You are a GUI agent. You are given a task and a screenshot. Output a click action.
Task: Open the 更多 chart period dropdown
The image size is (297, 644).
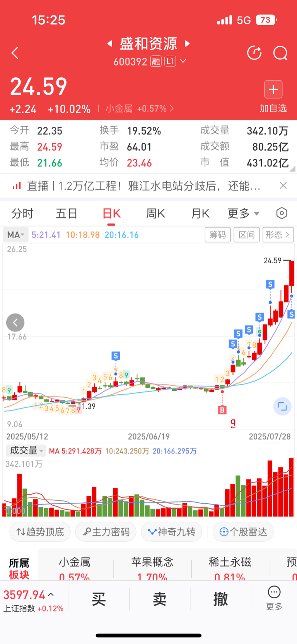243,213
